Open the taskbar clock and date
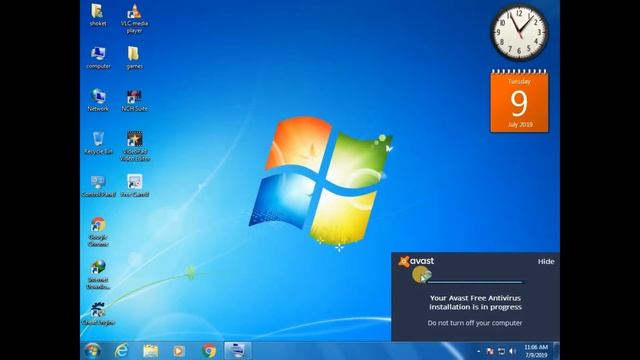The height and width of the screenshot is (360, 640). pos(536,351)
